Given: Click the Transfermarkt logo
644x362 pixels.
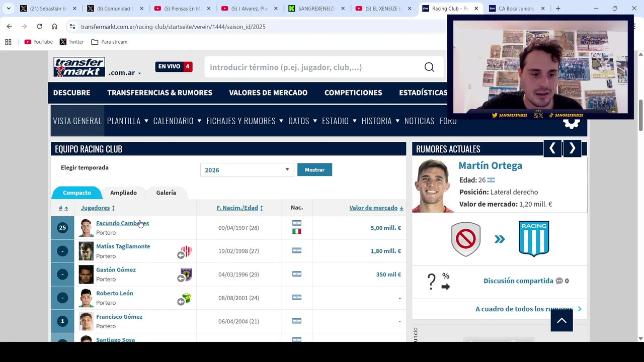Looking at the screenshot, I should click(x=79, y=67).
